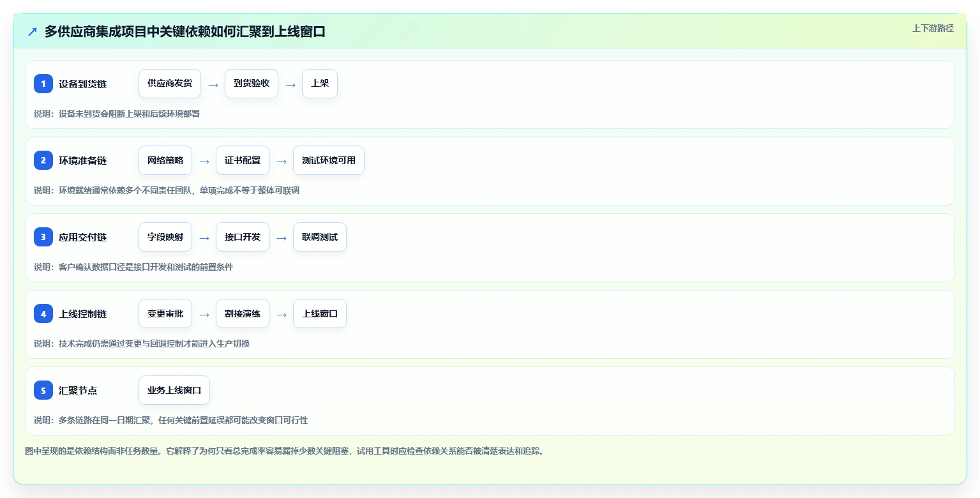Viewport: 980px width, 498px height.
Task: Select the number 1 badge for 设备到货链
Action: pos(43,84)
